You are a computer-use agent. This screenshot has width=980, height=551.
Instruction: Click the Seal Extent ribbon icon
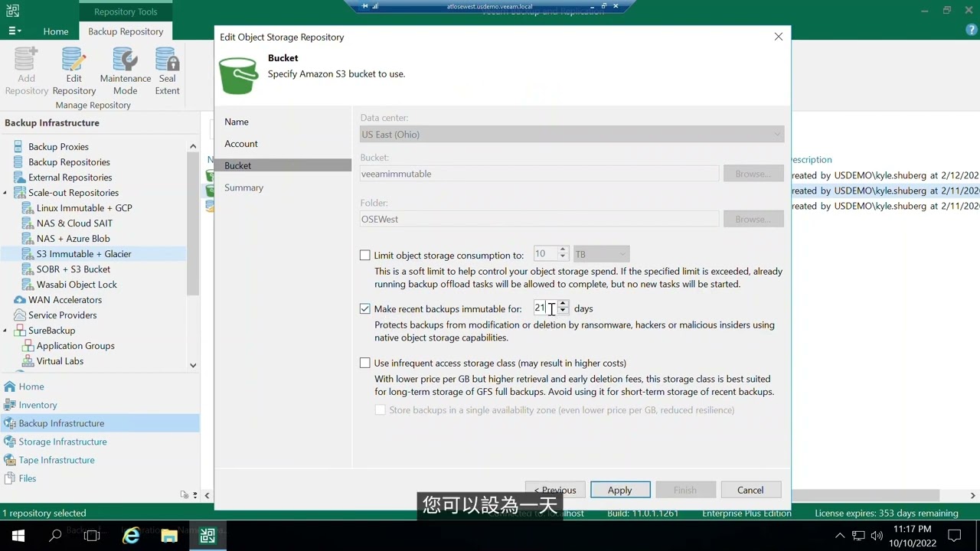(167, 71)
